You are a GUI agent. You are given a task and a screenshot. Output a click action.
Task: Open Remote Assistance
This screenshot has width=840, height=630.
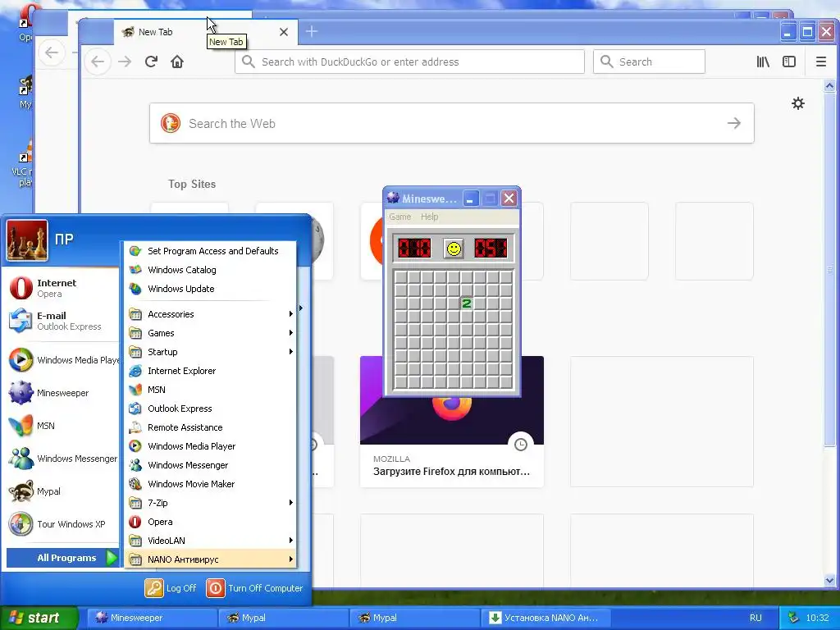211,427
